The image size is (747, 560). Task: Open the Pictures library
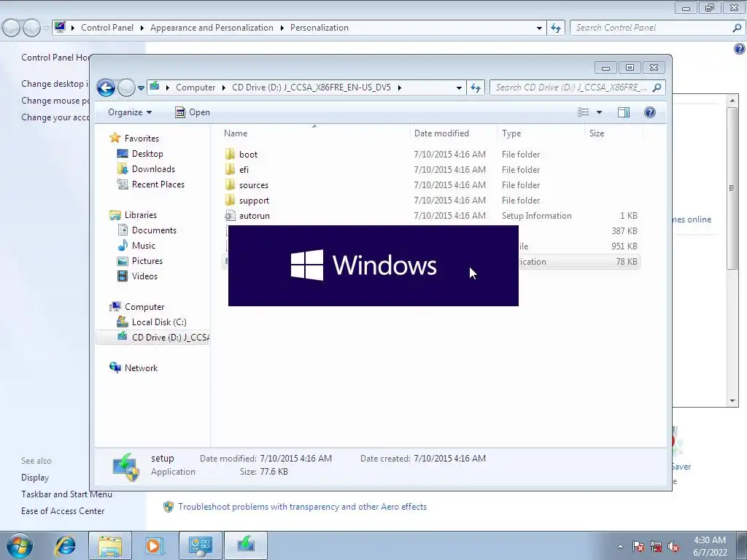tap(147, 261)
